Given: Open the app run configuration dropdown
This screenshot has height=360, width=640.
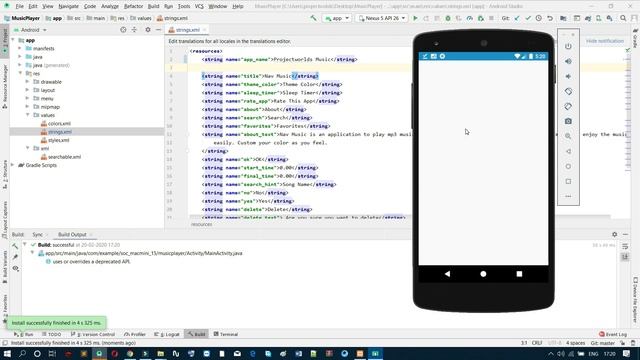Looking at the screenshot, I should (x=337, y=18).
